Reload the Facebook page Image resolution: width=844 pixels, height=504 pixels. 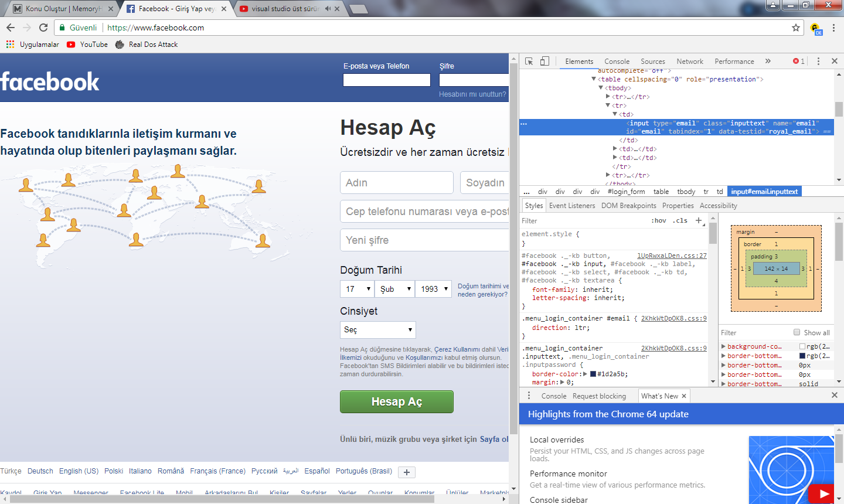click(x=43, y=28)
